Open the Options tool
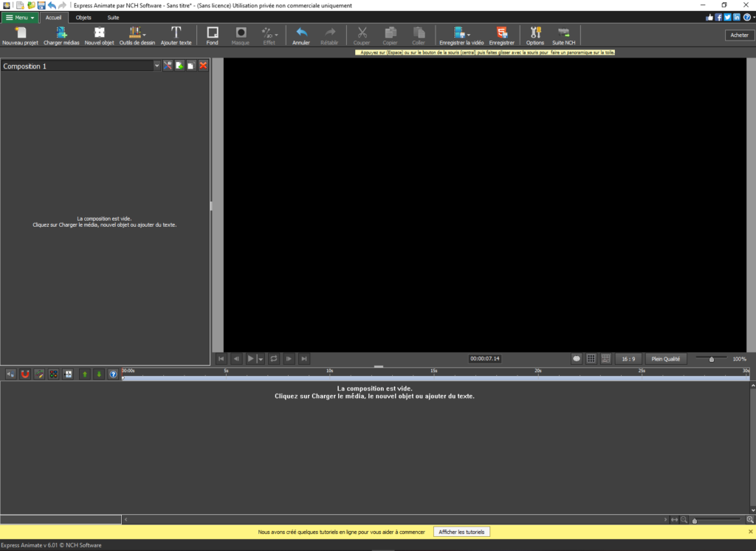The width and height of the screenshot is (756, 551). (x=535, y=35)
